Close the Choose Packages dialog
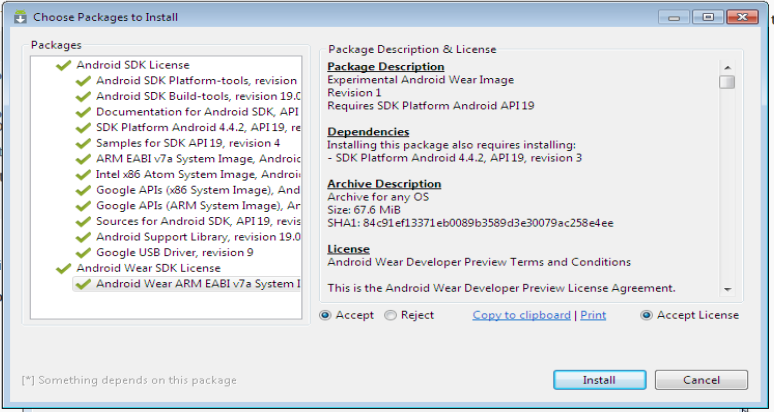Image resolution: width=774 pixels, height=412 pixels. pos(742,17)
